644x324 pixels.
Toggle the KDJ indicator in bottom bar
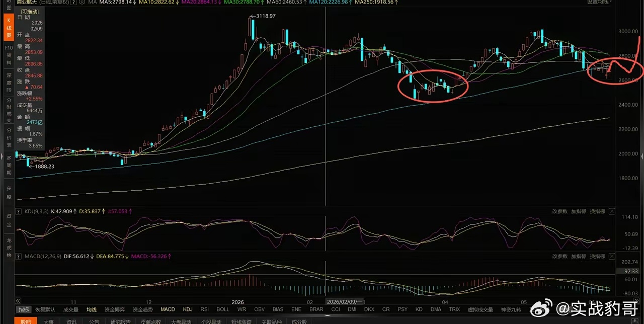[x=188, y=309]
